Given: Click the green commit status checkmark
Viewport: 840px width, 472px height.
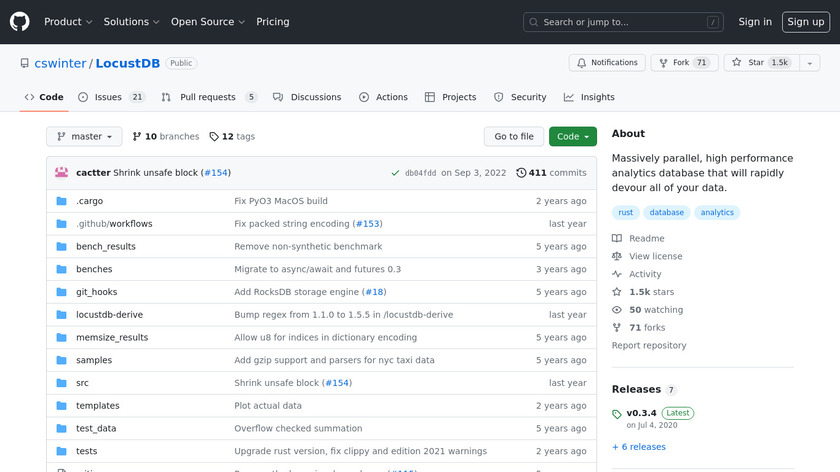Looking at the screenshot, I should [395, 173].
